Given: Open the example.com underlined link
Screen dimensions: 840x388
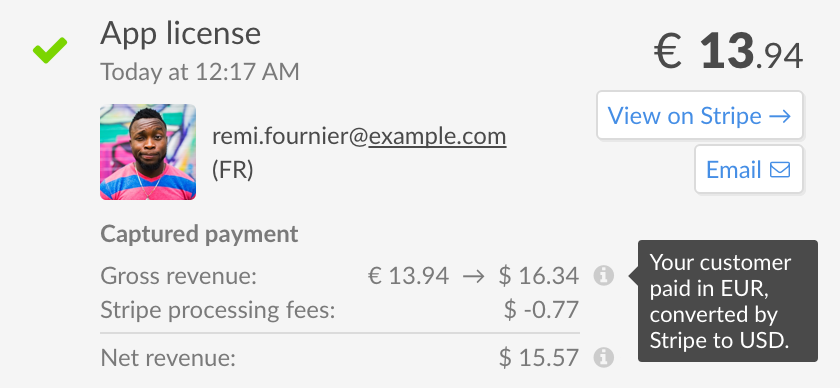Looking at the screenshot, I should click(x=437, y=137).
